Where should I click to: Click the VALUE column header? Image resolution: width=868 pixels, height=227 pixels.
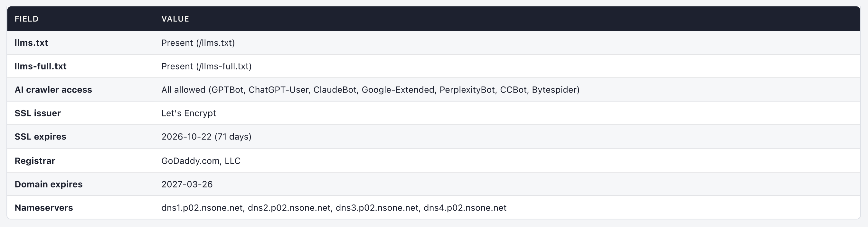click(x=175, y=19)
